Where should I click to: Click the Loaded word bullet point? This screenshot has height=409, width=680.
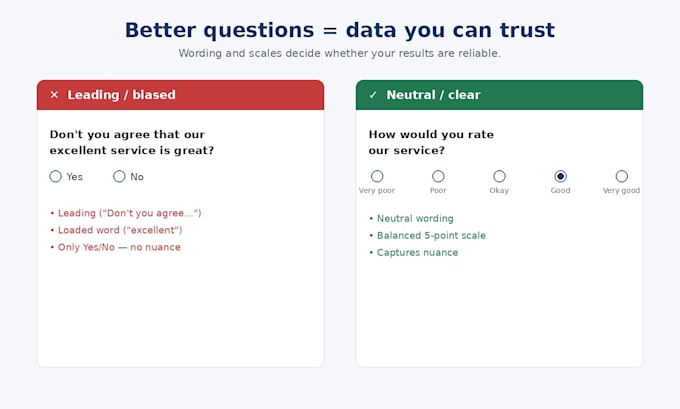pos(116,230)
